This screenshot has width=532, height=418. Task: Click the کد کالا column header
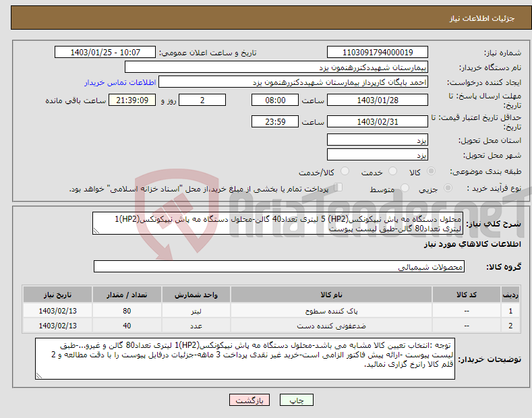point(467,295)
